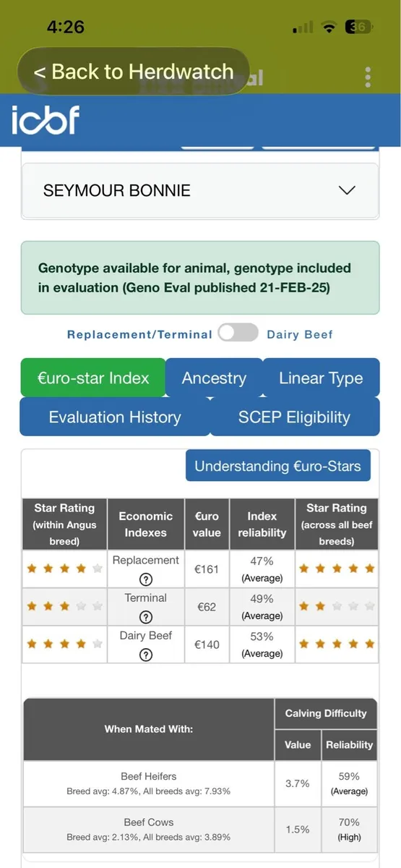401x868 pixels.
Task: Tap the Wi-Fi status icon
Action: (x=329, y=27)
